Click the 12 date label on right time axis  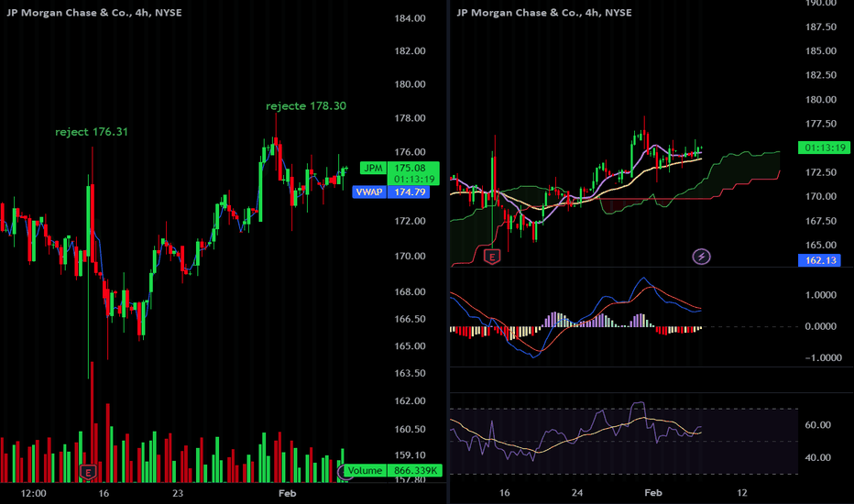pyautogui.click(x=742, y=493)
